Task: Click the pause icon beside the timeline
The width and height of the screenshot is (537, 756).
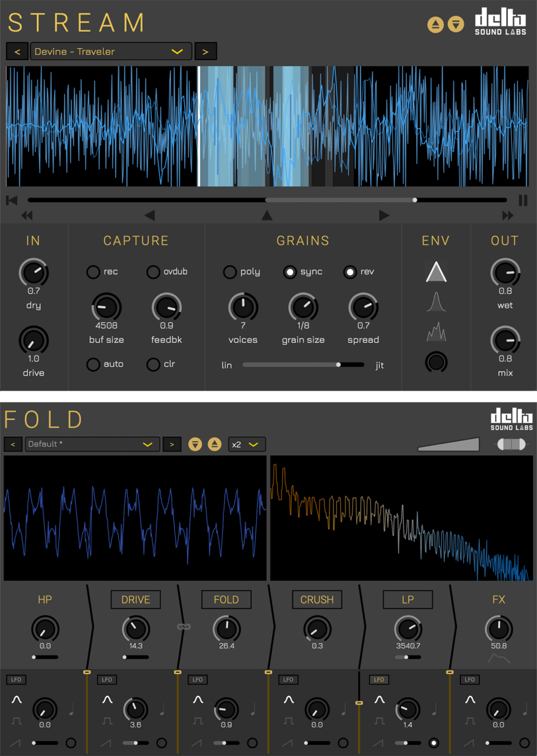Action: (523, 200)
